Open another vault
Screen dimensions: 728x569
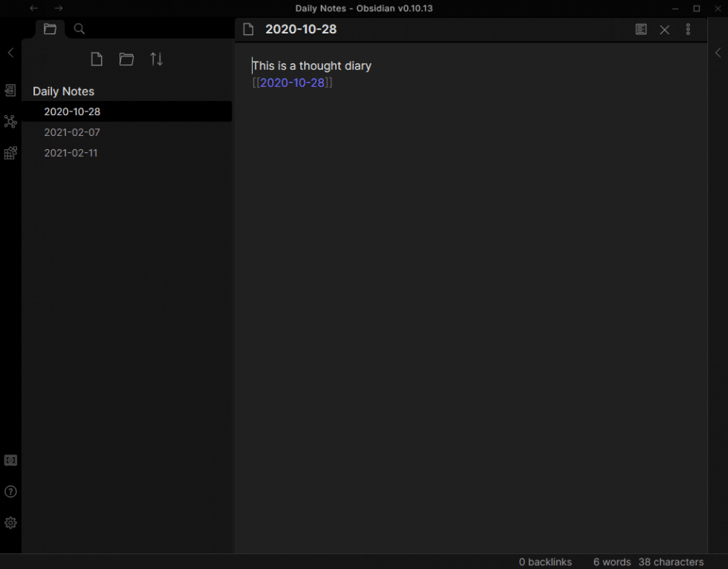coord(10,460)
